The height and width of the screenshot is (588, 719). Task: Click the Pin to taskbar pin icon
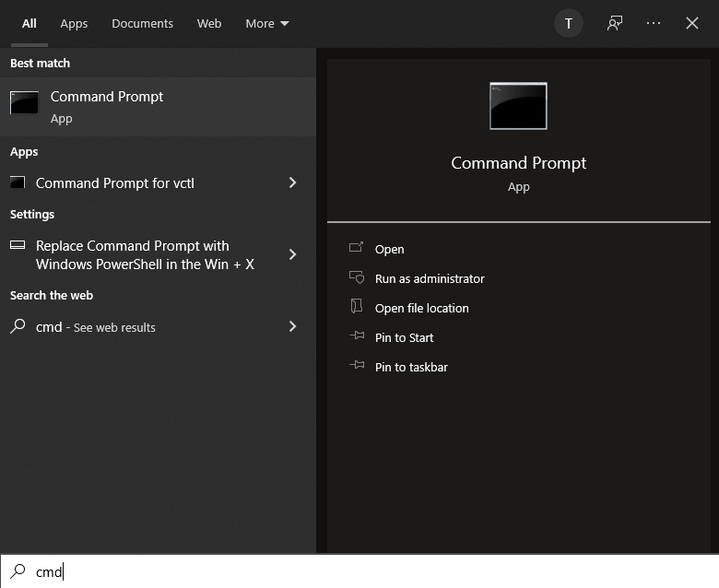[357, 367]
